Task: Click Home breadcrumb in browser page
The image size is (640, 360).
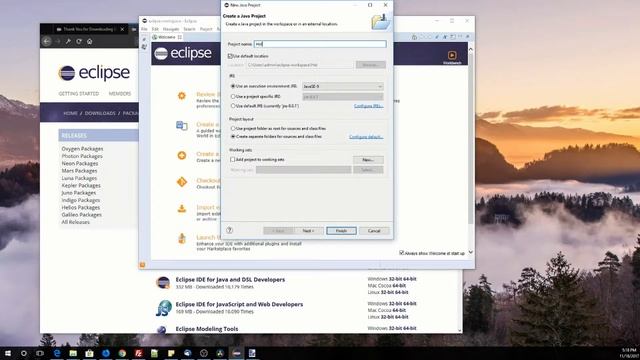Action: (x=70, y=113)
